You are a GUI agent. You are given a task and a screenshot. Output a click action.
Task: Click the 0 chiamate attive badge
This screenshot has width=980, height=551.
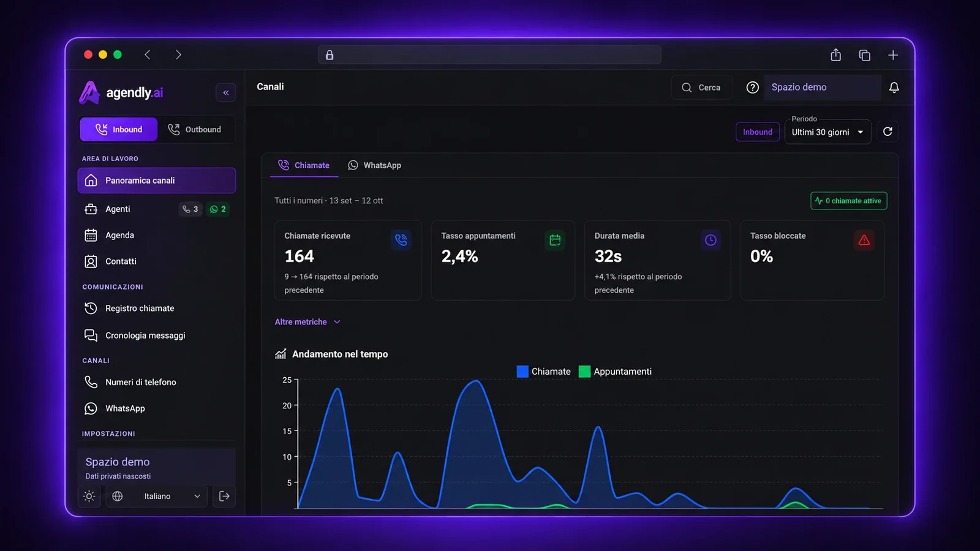pos(849,201)
